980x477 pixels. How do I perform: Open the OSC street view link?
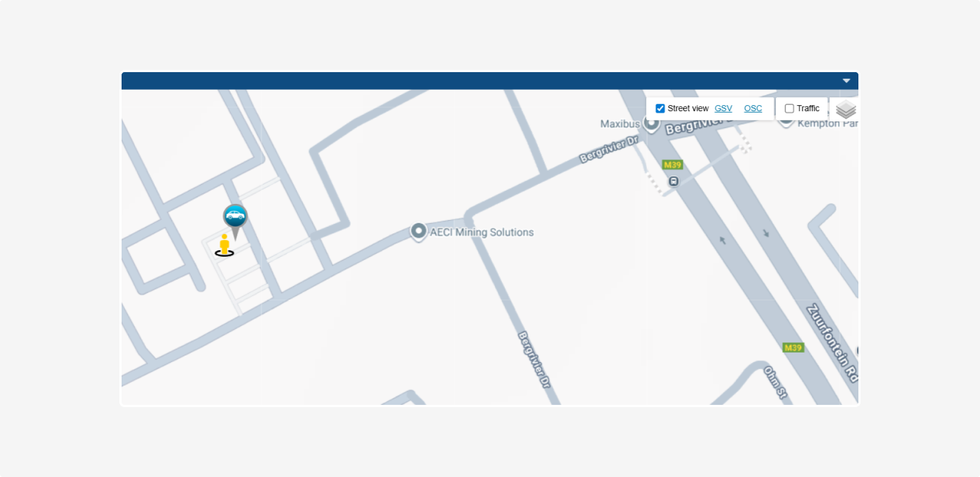tap(753, 108)
